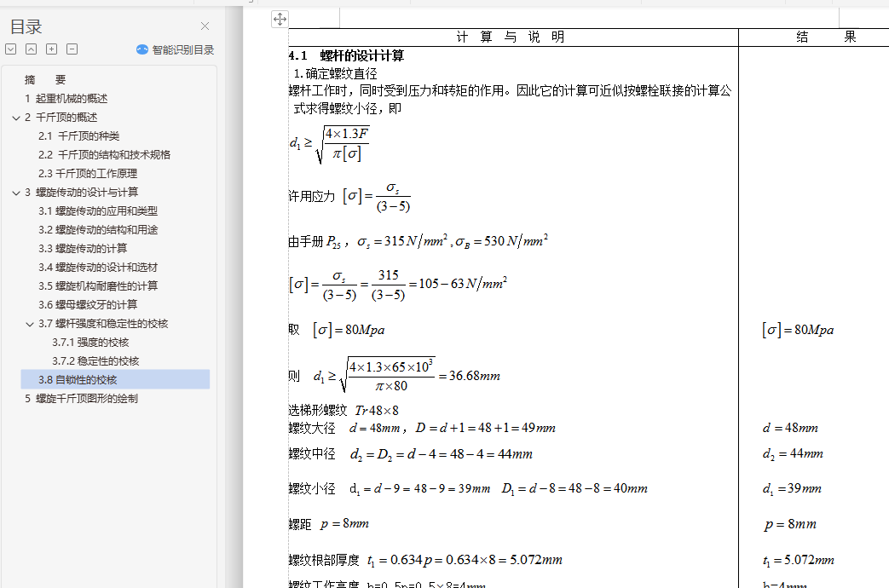The image size is (889, 588).
Task: Click the 螺纹小径 formula line
Action: 468,489
